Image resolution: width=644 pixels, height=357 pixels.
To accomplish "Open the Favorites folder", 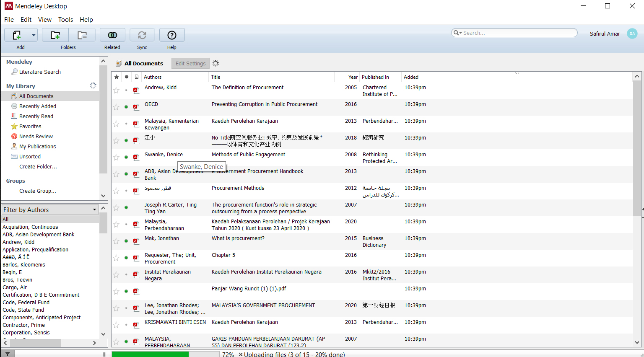I will tap(30, 127).
